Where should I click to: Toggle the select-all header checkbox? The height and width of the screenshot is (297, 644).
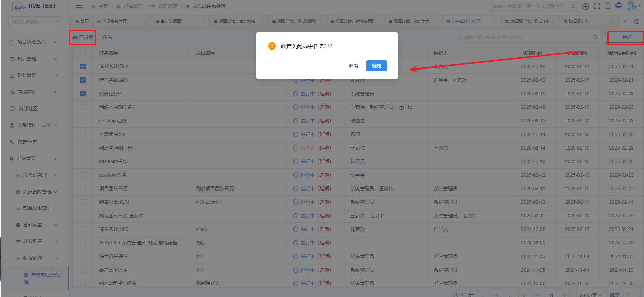(83, 53)
